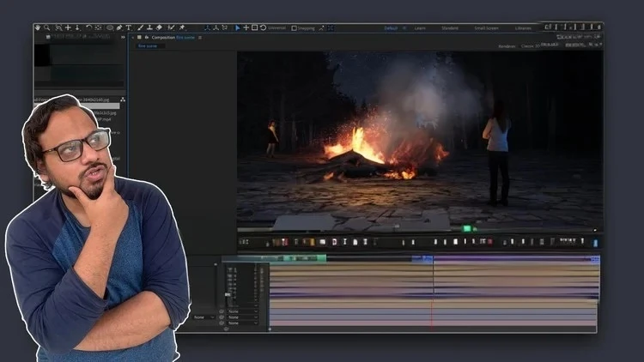Switch to the Default workspace tab

[x=391, y=27]
